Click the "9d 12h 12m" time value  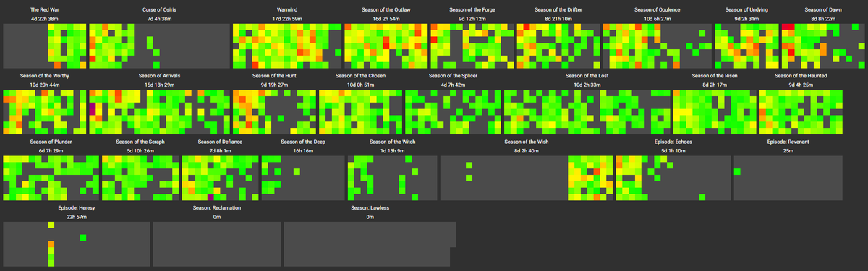(472, 18)
